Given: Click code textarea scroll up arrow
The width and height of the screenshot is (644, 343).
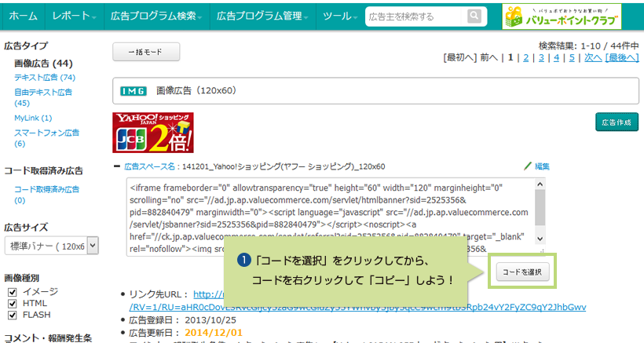Looking at the screenshot, I should 540,184.
